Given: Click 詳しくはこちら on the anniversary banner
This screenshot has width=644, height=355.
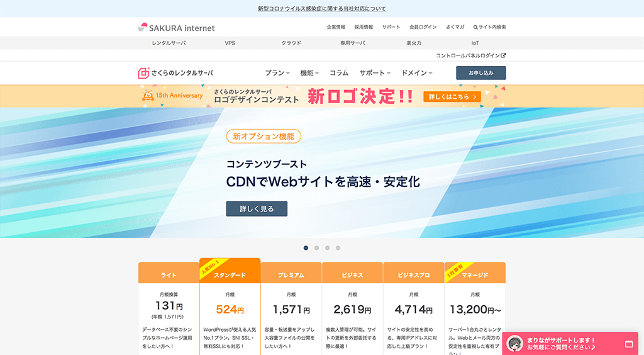Looking at the screenshot, I should tap(452, 97).
